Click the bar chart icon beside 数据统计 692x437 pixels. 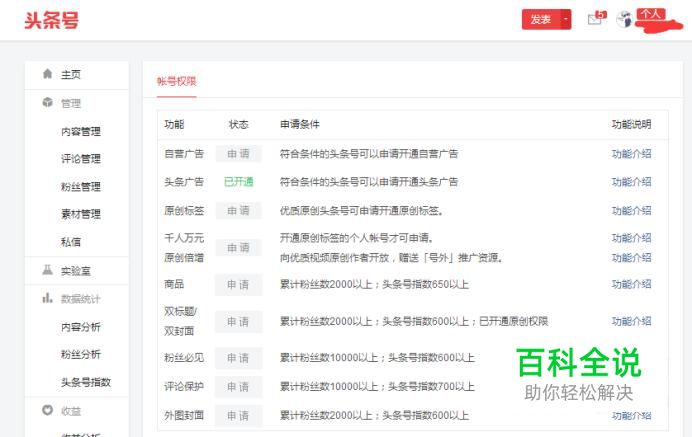[48, 298]
